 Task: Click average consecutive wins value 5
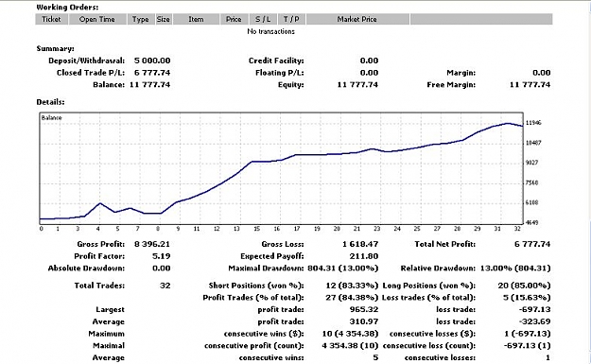[375, 358]
